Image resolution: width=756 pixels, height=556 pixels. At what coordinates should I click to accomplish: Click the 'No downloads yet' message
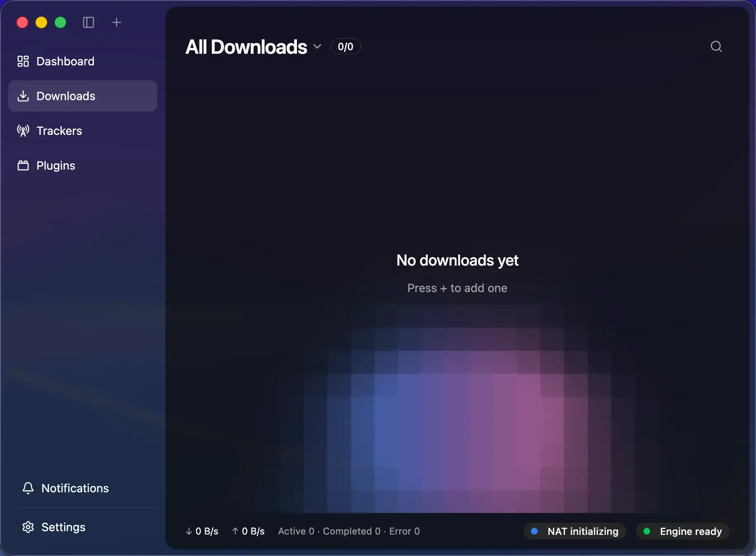[x=457, y=260]
